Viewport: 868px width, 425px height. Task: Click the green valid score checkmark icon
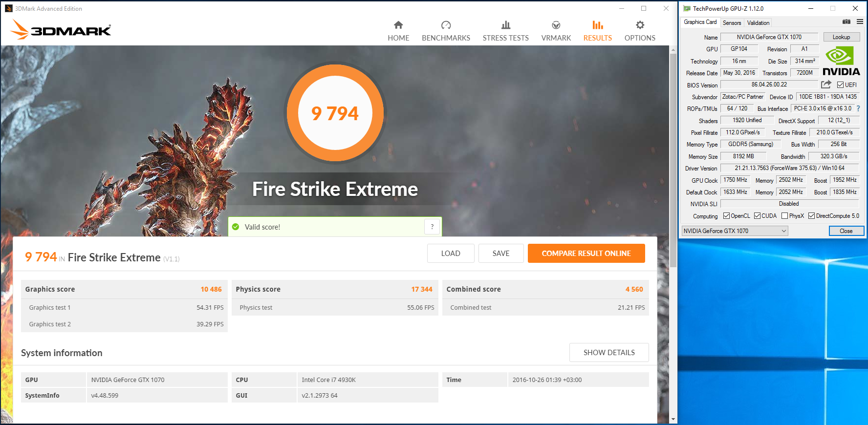(236, 227)
